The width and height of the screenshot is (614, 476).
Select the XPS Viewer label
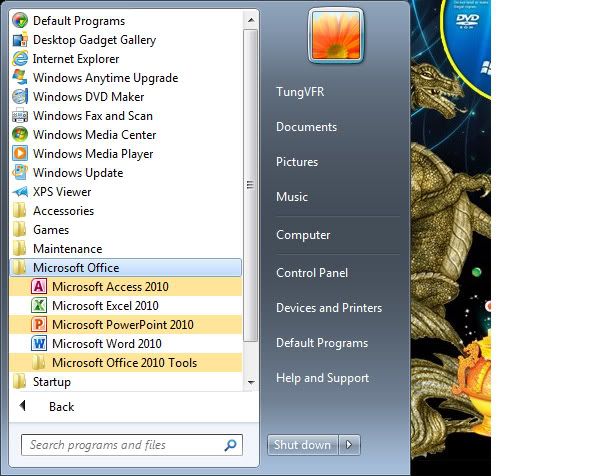62,192
